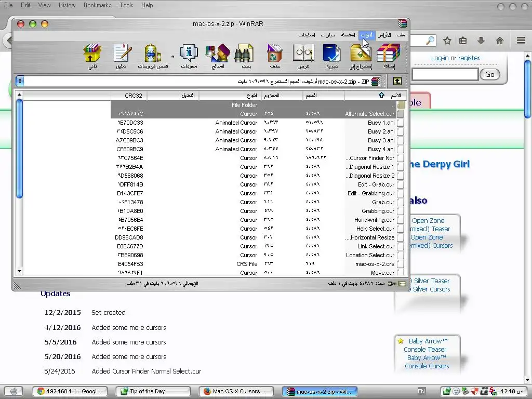532x399 pixels.
Task: Open the File (ملف) menu in WinRAR
Action: click(x=401, y=35)
